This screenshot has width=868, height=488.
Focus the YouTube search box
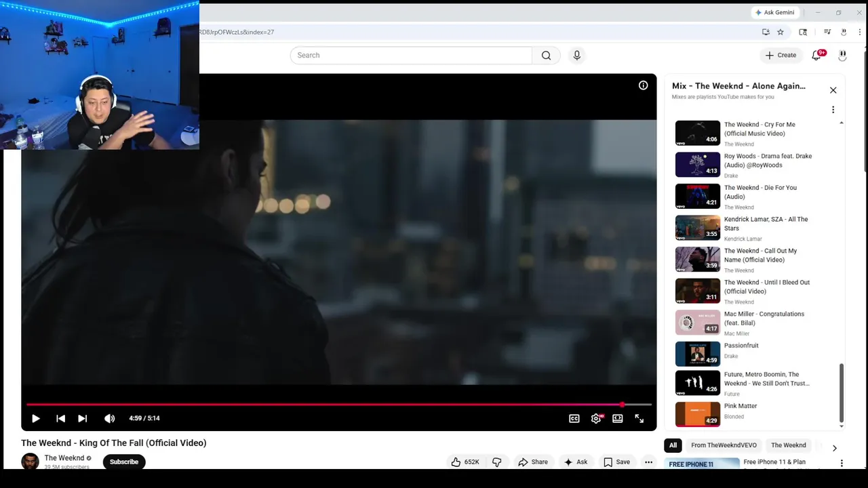tap(411, 56)
